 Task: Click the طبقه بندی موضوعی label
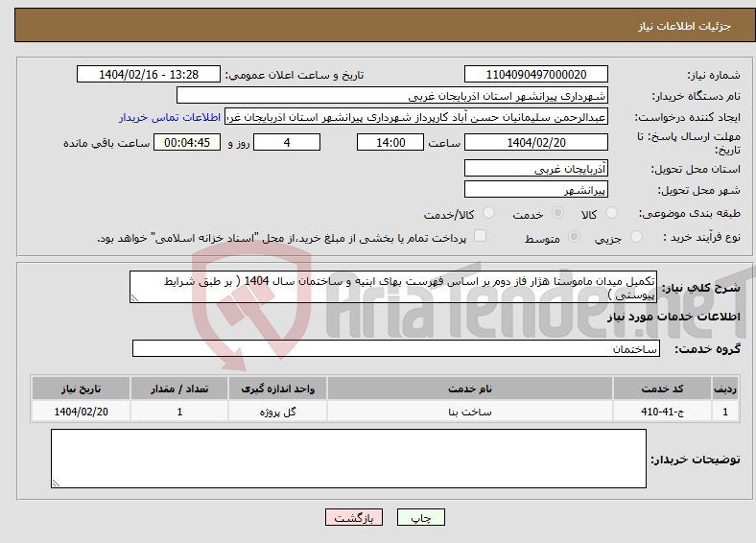click(690, 213)
